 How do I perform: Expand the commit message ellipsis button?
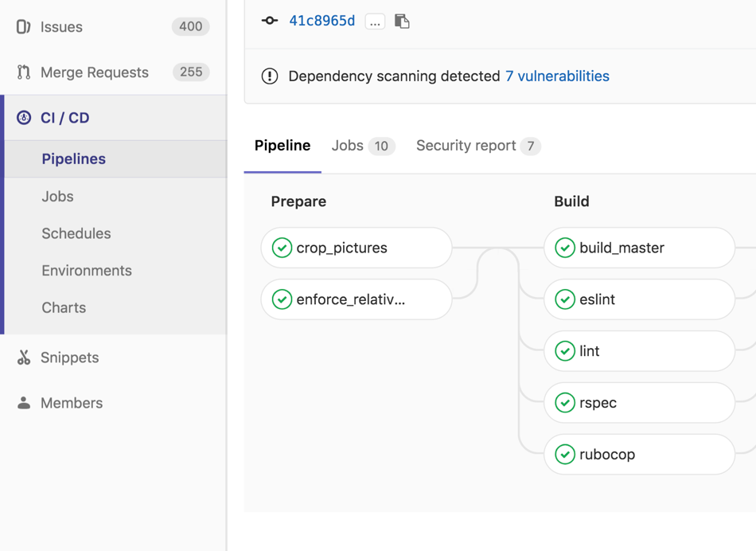(x=374, y=21)
